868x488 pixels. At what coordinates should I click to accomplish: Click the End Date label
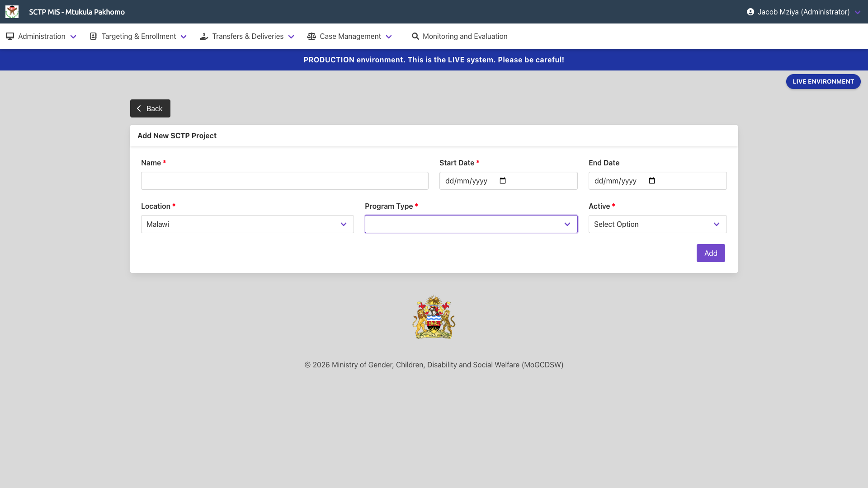coord(604,163)
